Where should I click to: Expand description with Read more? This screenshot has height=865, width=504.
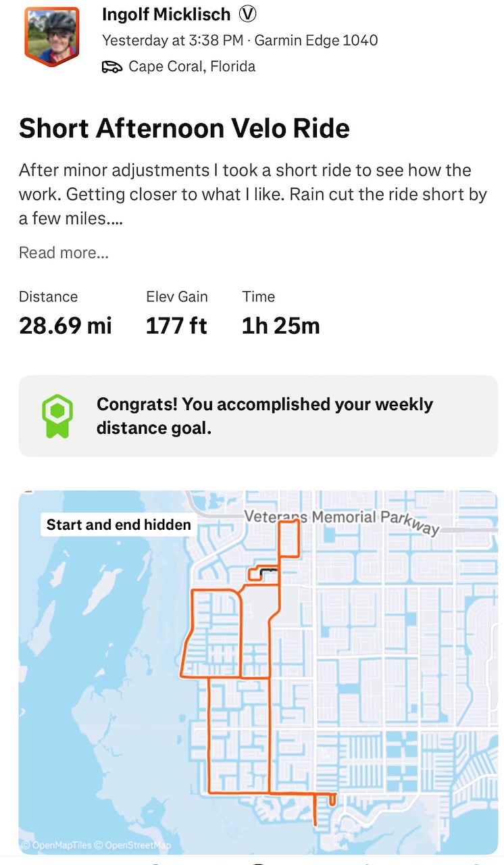click(x=64, y=253)
